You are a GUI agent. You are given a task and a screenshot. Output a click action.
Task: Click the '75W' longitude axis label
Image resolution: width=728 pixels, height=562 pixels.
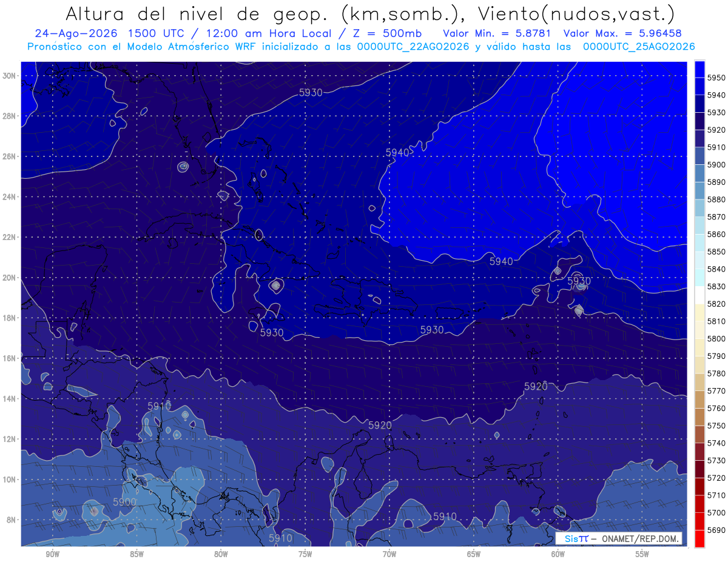coord(305,554)
